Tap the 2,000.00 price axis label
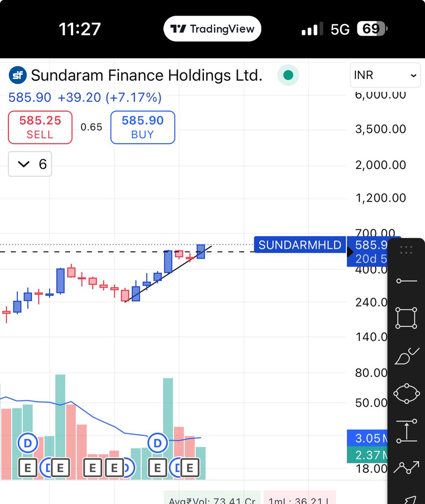Screen dimensions: 425x504 tap(380, 165)
